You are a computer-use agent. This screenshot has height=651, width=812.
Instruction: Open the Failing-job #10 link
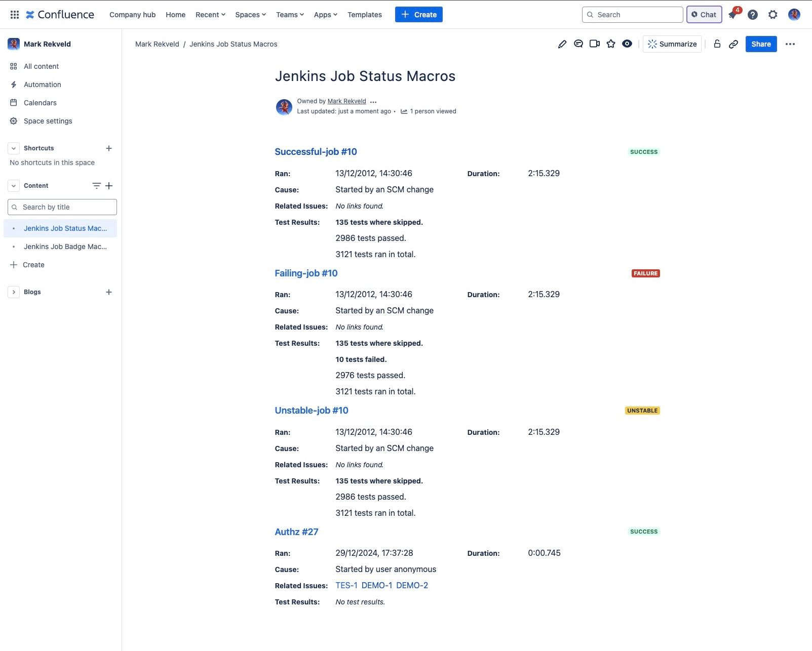pos(306,273)
